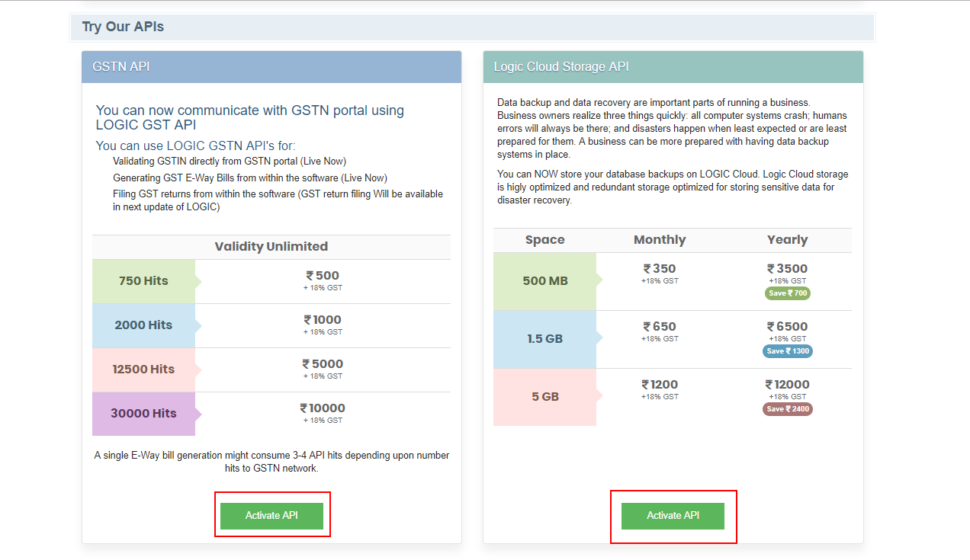Click the ₹10000 price for 30000 Hits
The image size is (970, 560).
(x=323, y=408)
